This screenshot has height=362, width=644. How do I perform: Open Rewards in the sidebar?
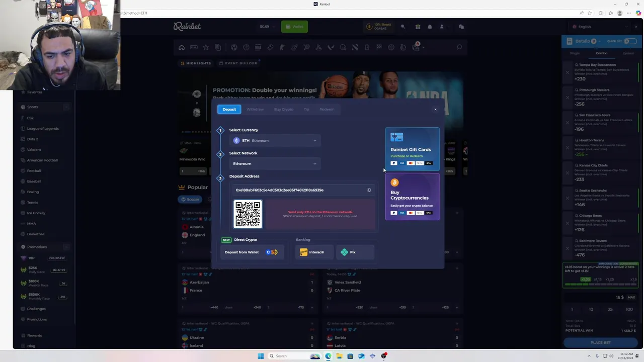click(34, 335)
